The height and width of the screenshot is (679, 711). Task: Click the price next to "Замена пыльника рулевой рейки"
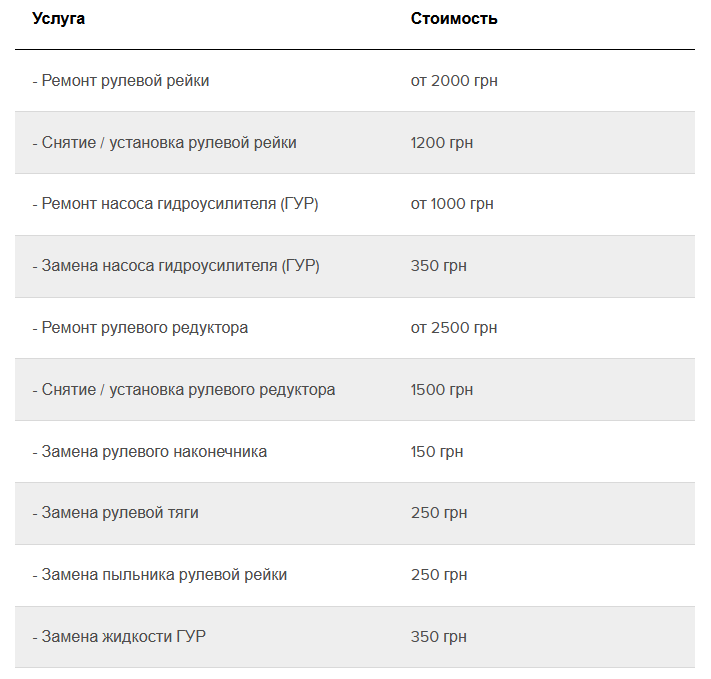(x=439, y=575)
